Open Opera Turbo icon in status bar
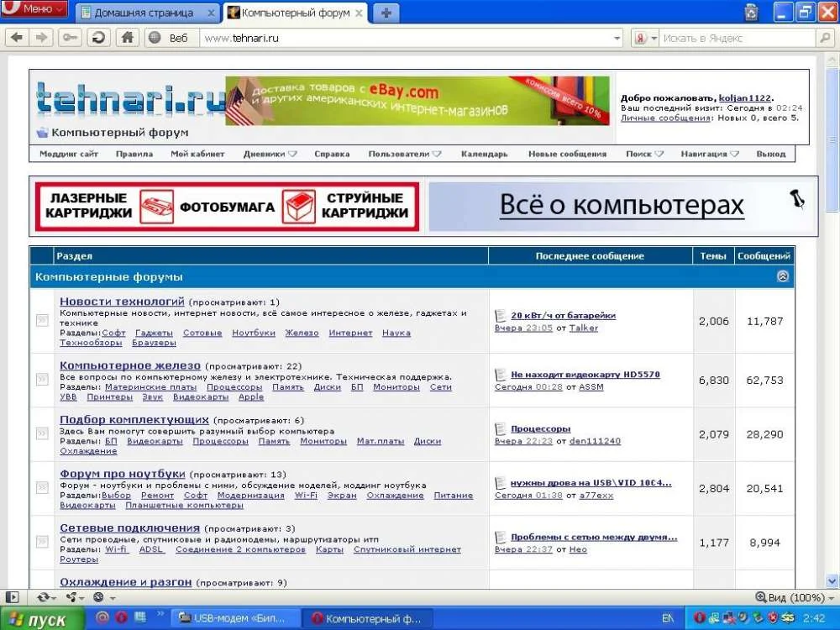 98,596
